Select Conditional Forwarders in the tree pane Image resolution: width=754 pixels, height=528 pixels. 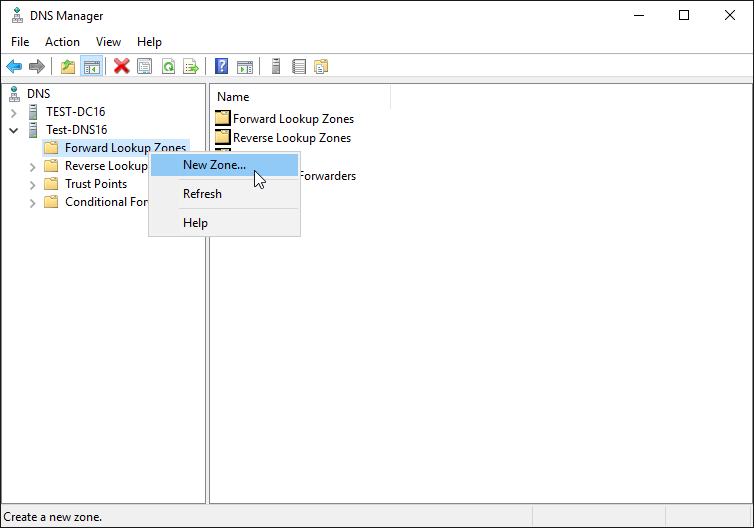pyautogui.click(x=106, y=202)
